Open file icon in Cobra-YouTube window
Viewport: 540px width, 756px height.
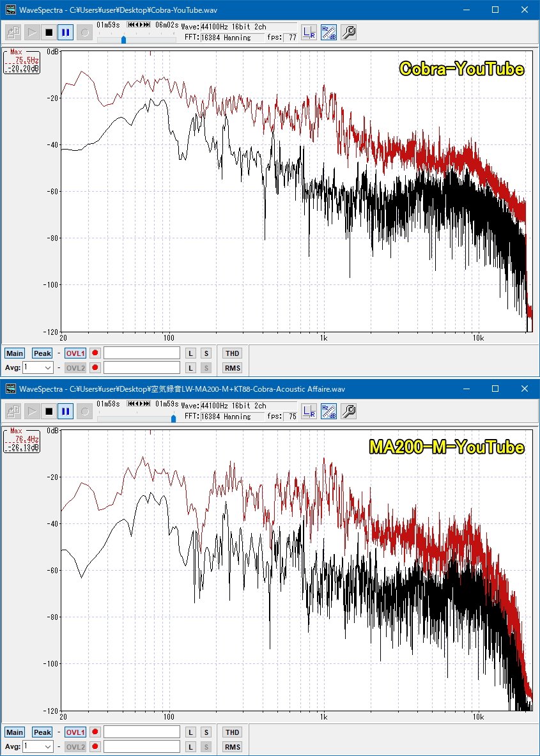click(x=13, y=33)
